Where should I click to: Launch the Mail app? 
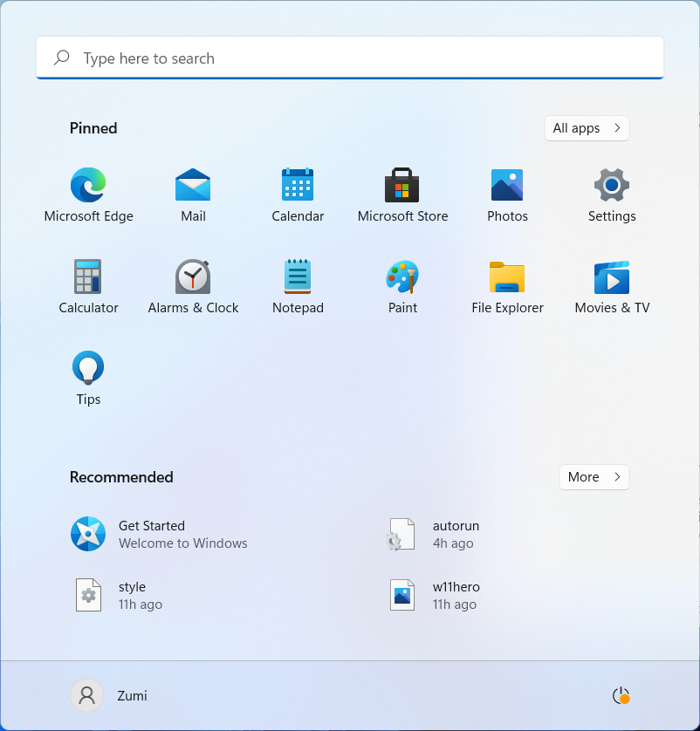click(x=193, y=195)
